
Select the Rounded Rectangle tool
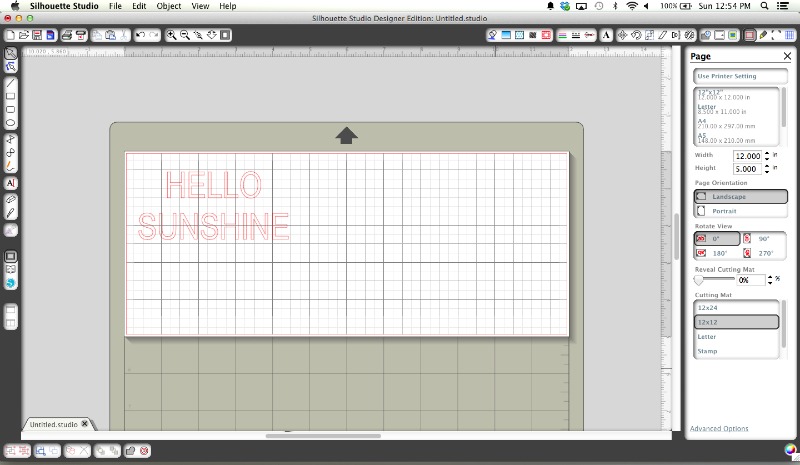pos(11,109)
